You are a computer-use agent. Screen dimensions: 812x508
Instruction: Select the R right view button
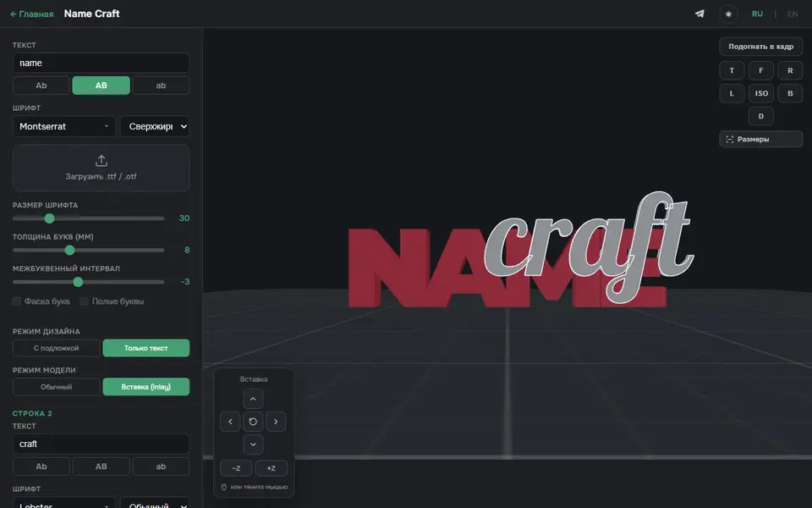(x=790, y=70)
